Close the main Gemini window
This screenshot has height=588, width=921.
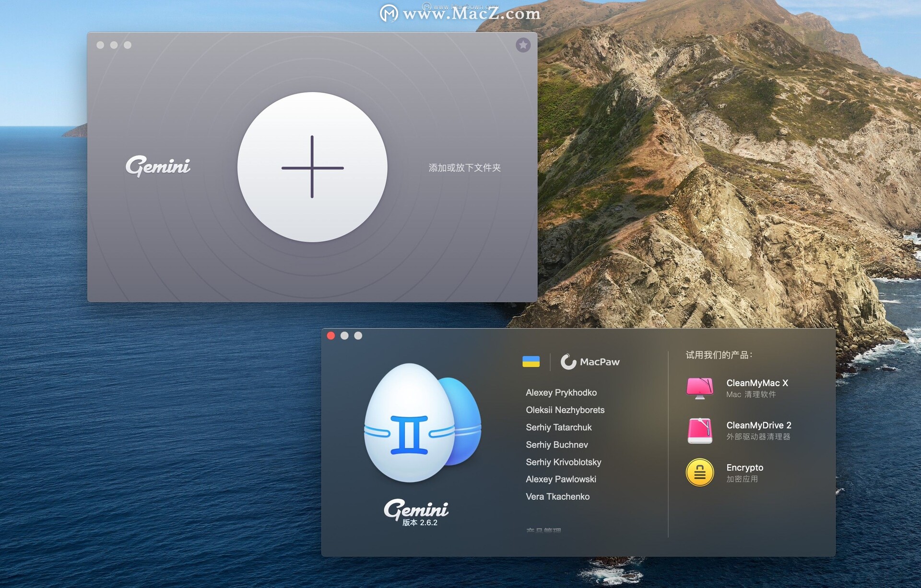(x=100, y=45)
